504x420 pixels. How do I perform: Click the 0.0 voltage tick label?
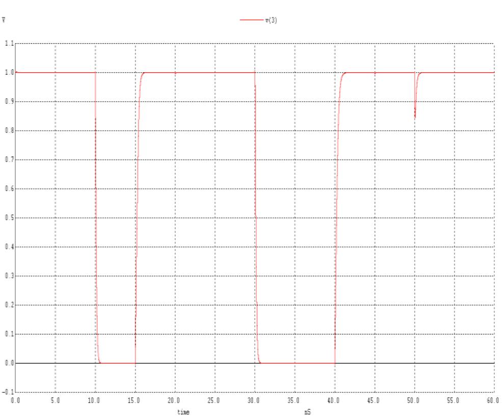[x=9, y=361]
